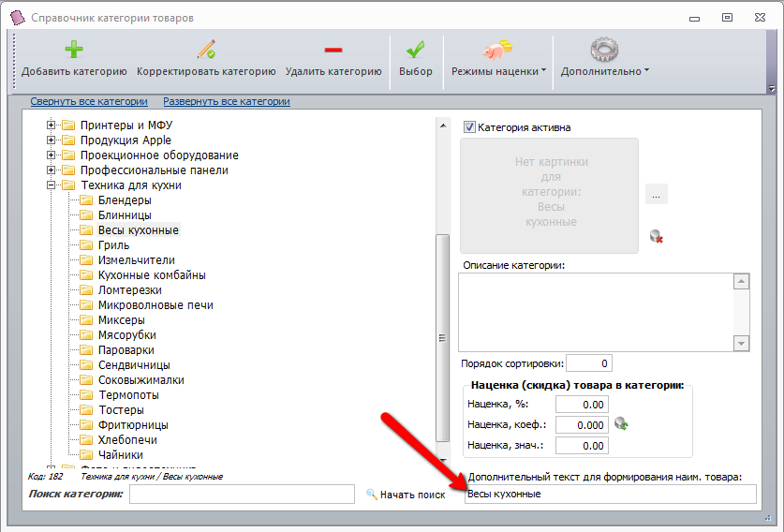This screenshot has width=784, height=532.
Task: Open Дополнительно gear dropdown
Action: point(604,59)
